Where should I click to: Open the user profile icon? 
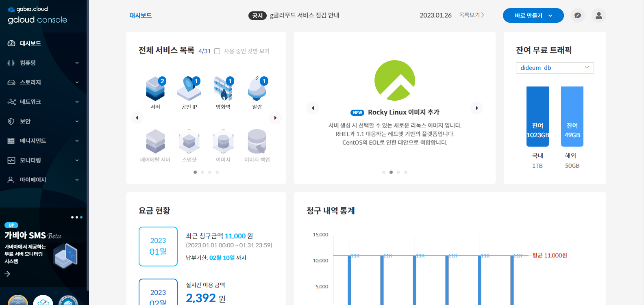click(x=599, y=15)
